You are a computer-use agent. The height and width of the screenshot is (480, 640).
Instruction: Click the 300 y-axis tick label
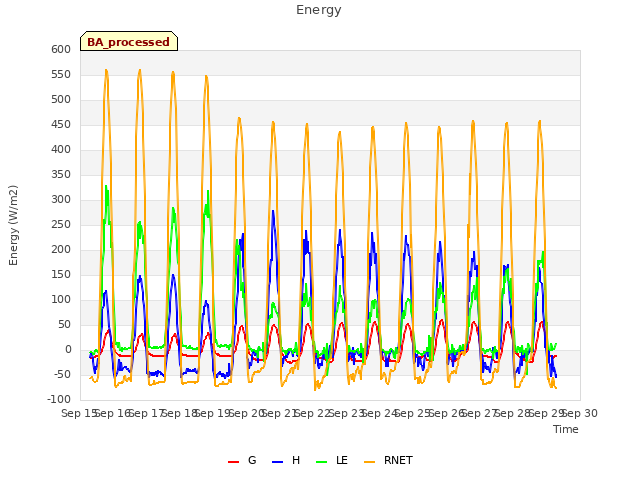61,200
